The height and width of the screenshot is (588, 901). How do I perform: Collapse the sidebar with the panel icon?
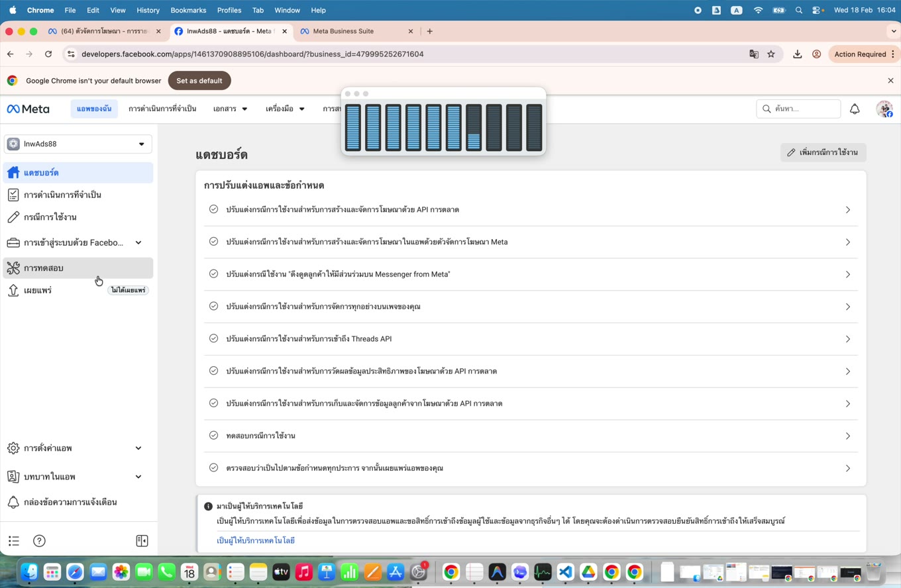tap(142, 541)
